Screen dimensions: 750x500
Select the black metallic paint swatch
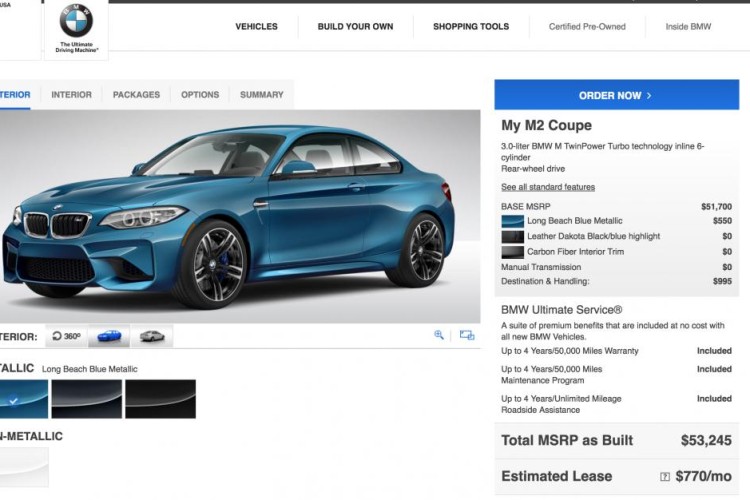point(160,399)
